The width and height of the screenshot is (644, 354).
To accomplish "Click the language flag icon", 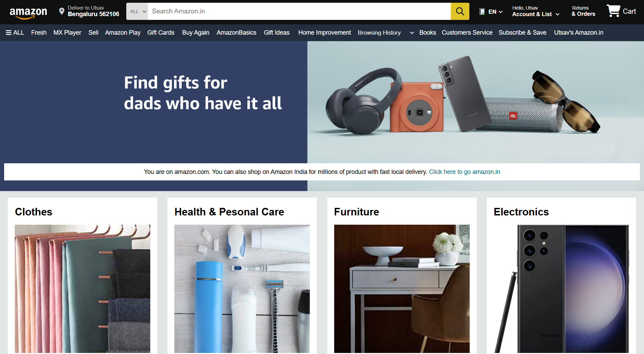I will click(x=482, y=12).
